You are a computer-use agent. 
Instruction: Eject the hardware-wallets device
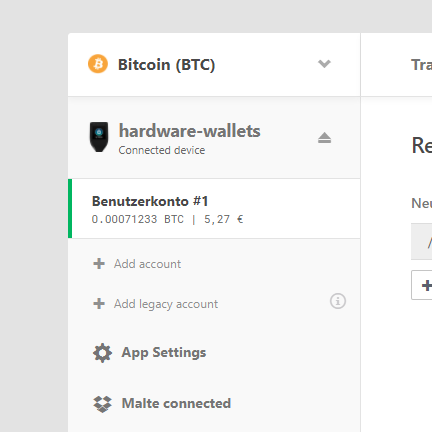(324, 138)
